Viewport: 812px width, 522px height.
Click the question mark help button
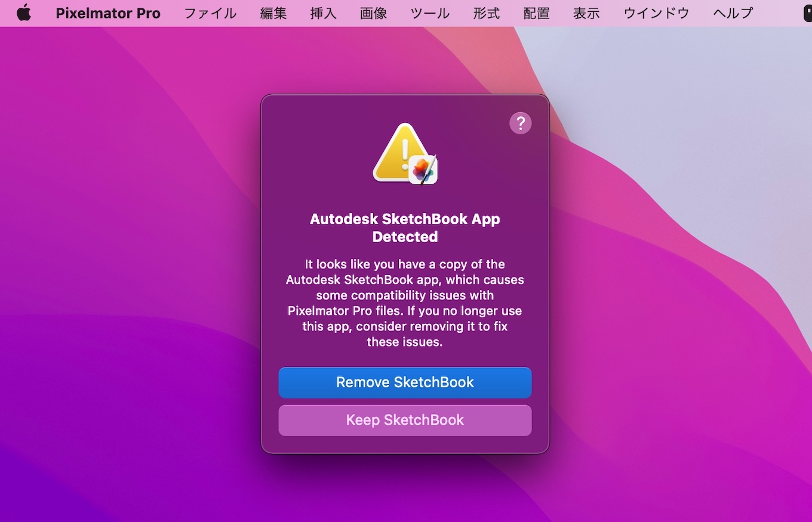point(520,123)
